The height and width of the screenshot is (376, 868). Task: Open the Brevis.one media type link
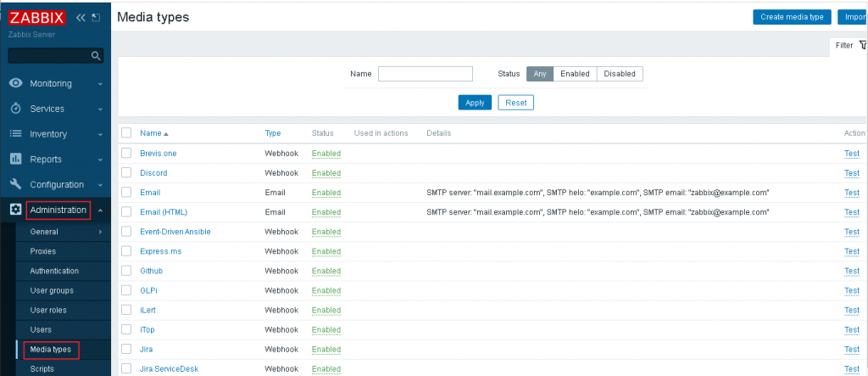pos(159,153)
